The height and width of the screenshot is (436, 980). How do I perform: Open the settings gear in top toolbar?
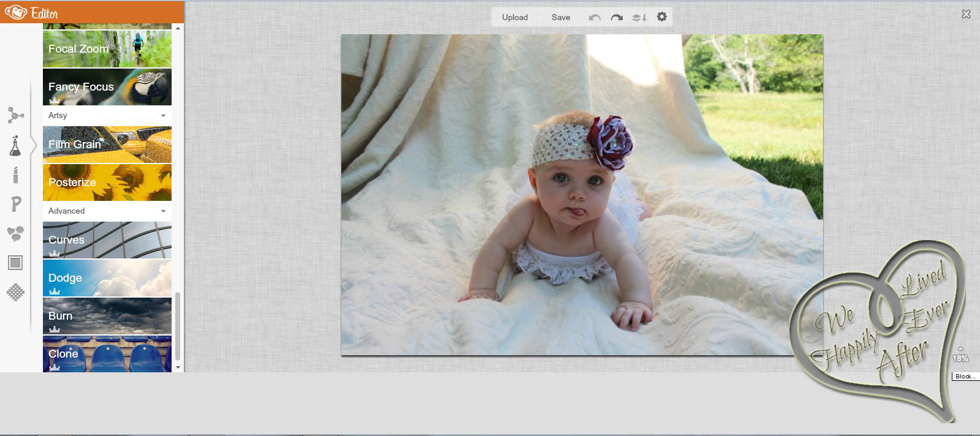pyautogui.click(x=662, y=17)
